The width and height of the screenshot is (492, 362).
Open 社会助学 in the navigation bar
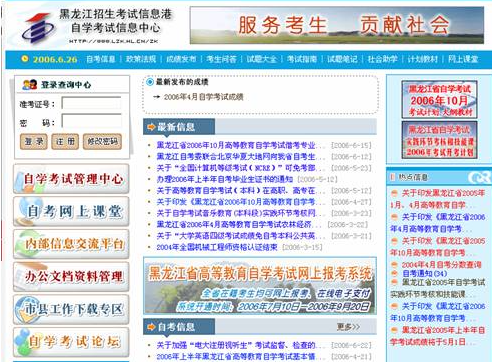click(382, 59)
